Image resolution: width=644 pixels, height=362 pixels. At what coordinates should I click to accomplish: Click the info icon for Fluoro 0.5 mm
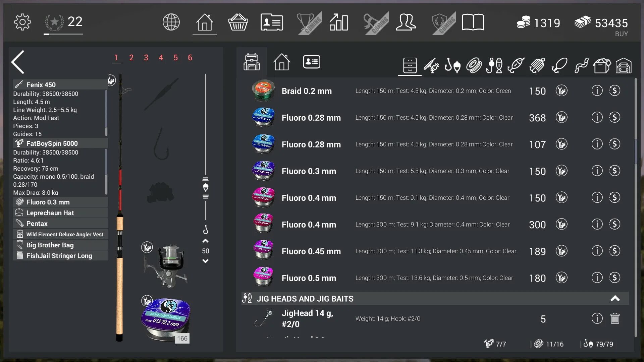(x=597, y=278)
